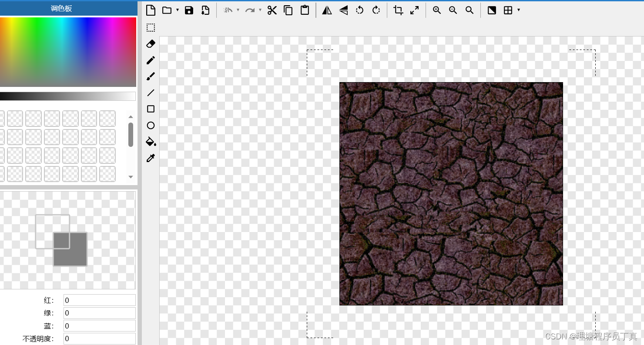This screenshot has height=345, width=644.
Task: Select the gray background color square
Action: pos(70,249)
